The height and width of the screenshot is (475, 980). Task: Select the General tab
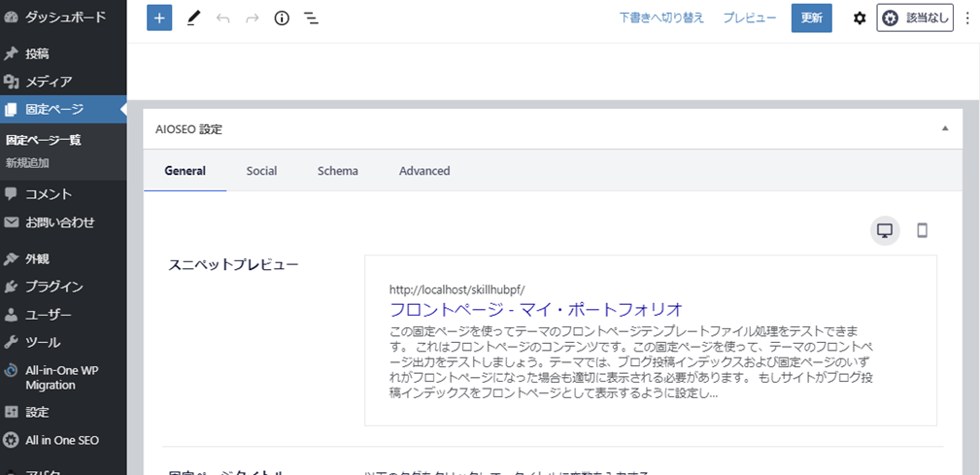[x=185, y=171]
